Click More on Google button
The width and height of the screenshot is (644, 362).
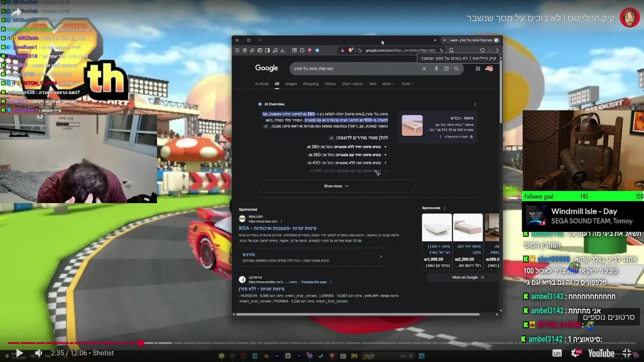pyautogui.click(x=467, y=278)
